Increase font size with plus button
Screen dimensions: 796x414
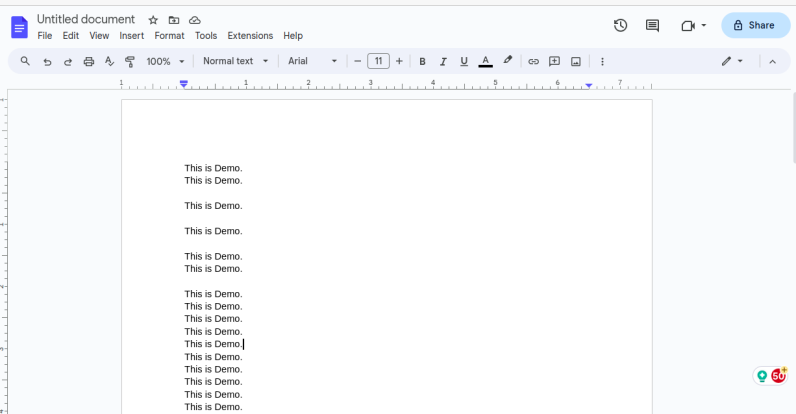coord(399,61)
